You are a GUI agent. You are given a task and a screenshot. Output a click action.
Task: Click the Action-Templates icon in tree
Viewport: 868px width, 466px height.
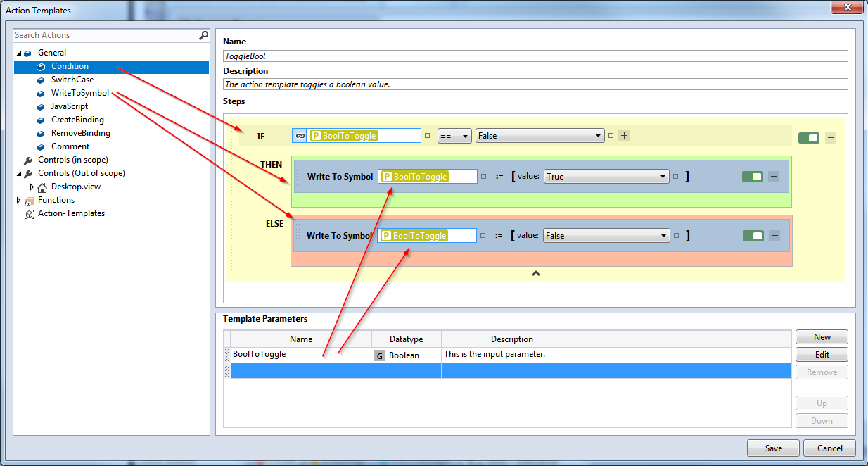(29, 213)
